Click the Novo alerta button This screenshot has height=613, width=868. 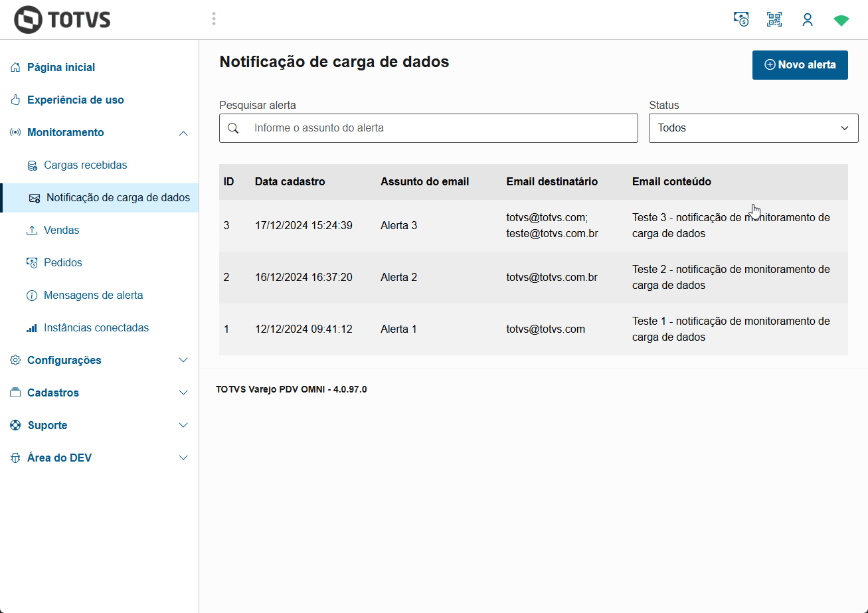point(800,65)
